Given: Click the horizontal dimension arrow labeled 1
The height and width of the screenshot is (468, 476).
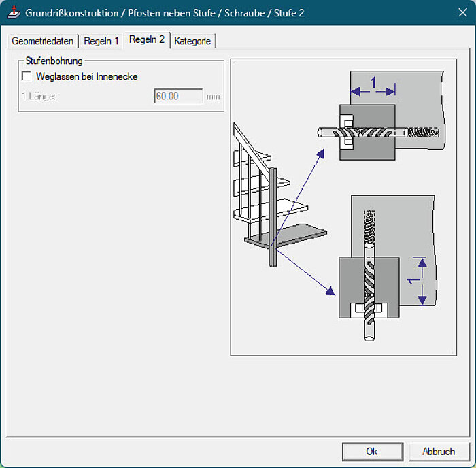Looking at the screenshot, I should [x=373, y=90].
